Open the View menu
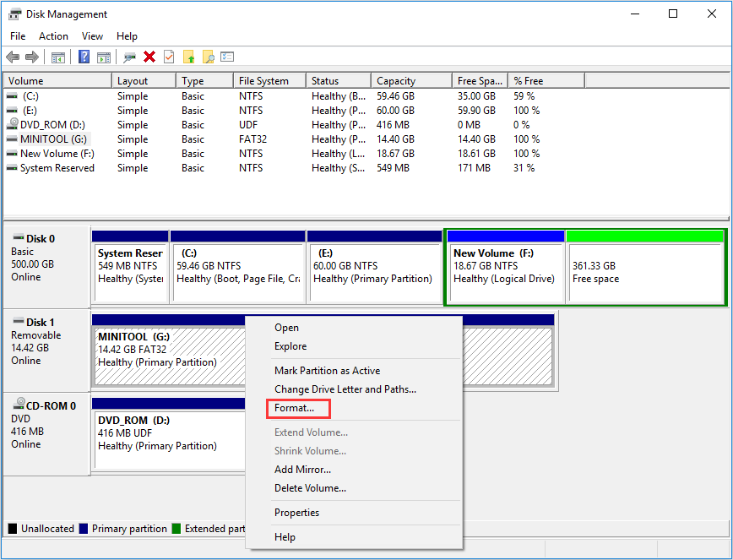This screenshot has width=733, height=560. point(92,36)
